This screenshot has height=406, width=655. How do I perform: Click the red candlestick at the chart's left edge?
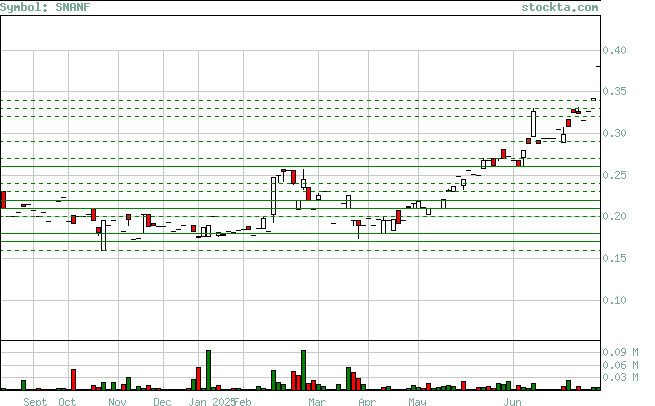[x=3, y=200]
